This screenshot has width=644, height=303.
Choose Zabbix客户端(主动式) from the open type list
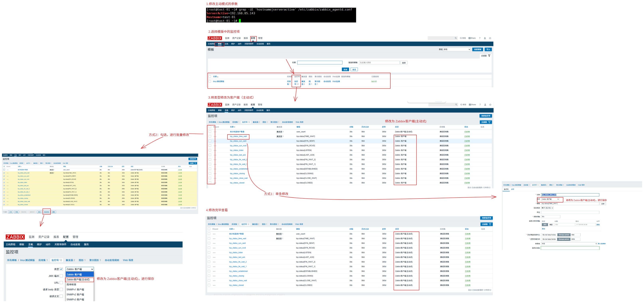pos(79,280)
